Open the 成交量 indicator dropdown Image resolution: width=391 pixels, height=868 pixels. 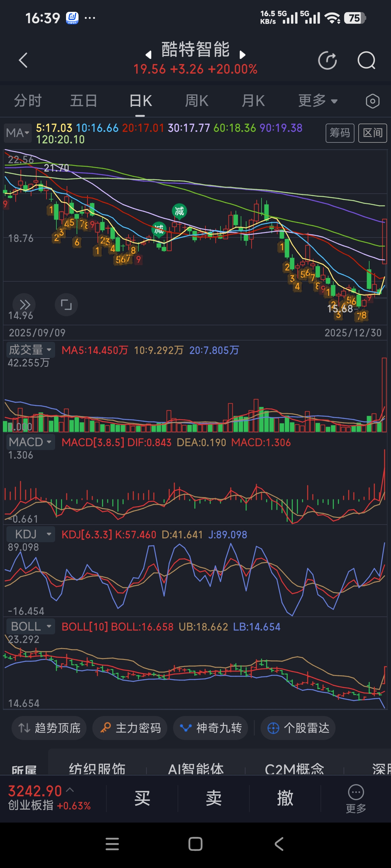[x=30, y=350]
